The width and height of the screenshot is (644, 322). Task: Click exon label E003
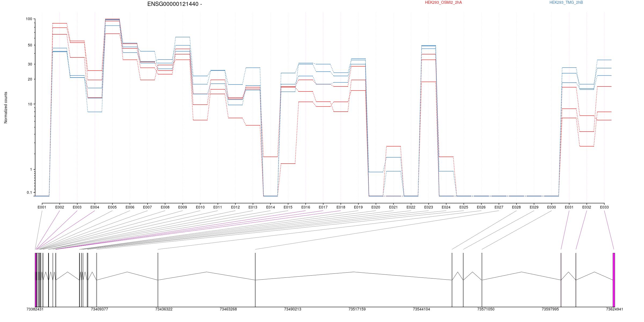coord(77,207)
